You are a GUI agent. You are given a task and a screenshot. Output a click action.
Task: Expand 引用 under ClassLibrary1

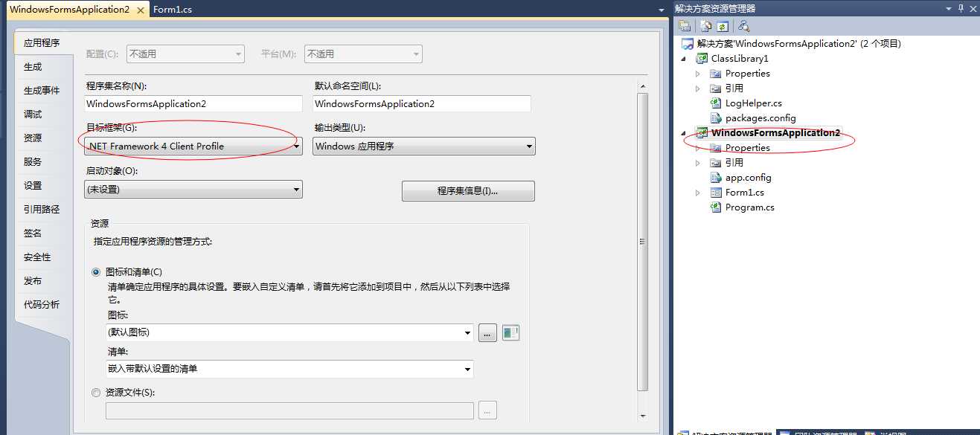coord(698,88)
